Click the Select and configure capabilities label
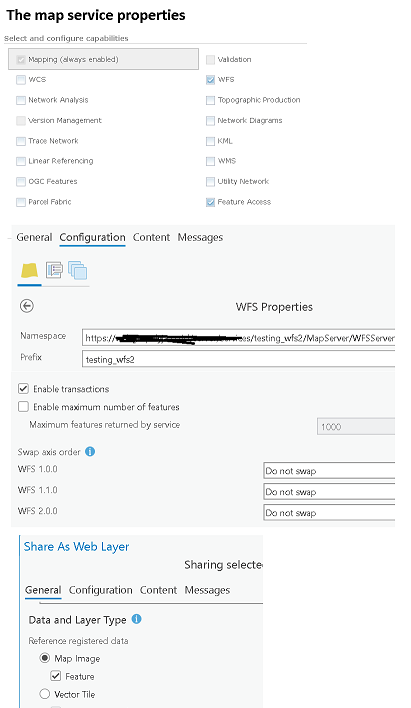Image resolution: width=411 pixels, height=708 pixels. [66, 38]
